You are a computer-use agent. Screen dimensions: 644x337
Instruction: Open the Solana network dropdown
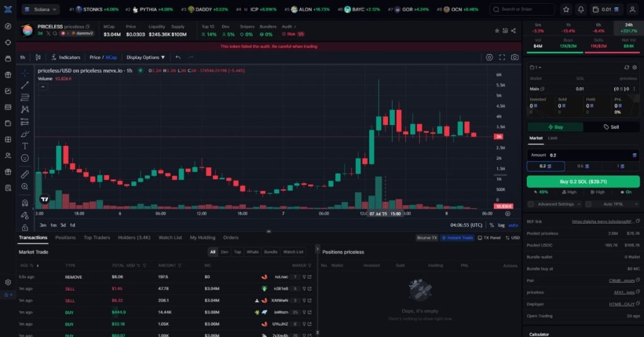pyautogui.click(x=40, y=9)
